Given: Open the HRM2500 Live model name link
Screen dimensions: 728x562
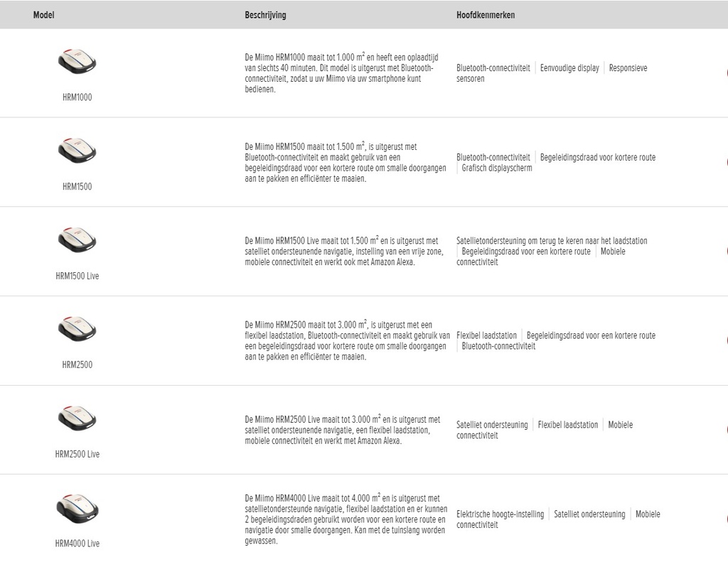Looking at the screenshot, I should 77,454.
